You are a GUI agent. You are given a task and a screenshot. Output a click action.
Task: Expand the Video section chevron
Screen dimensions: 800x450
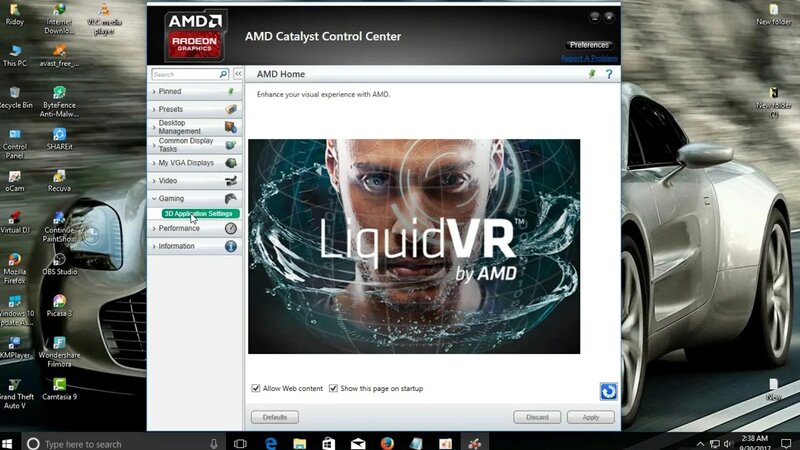(154, 181)
